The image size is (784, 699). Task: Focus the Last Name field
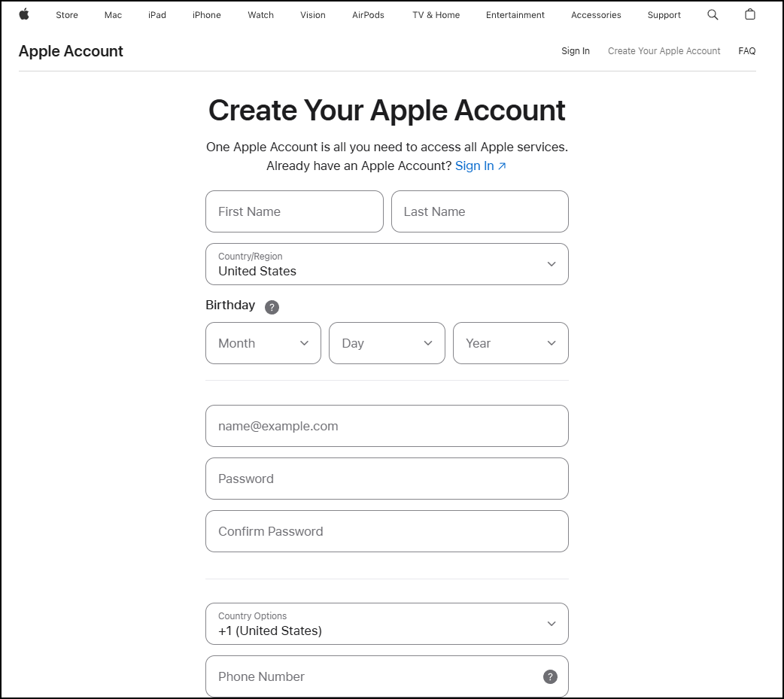click(x=480, y=211)
